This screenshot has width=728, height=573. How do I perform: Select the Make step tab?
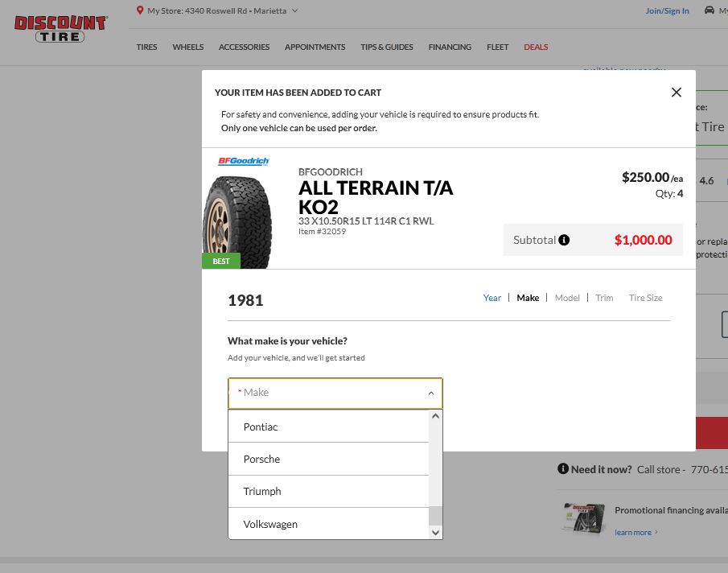point(528,298)
